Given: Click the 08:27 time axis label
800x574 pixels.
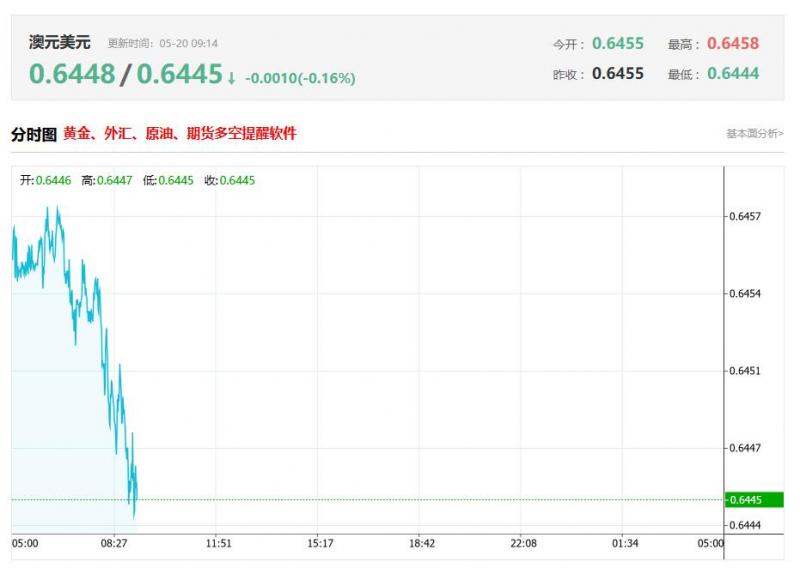Looking at the screenshot, I should tap(114, 543).
